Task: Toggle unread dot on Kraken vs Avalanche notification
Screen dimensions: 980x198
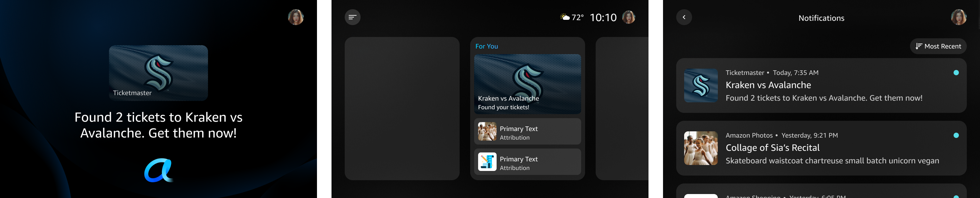Action: [956, 73]
